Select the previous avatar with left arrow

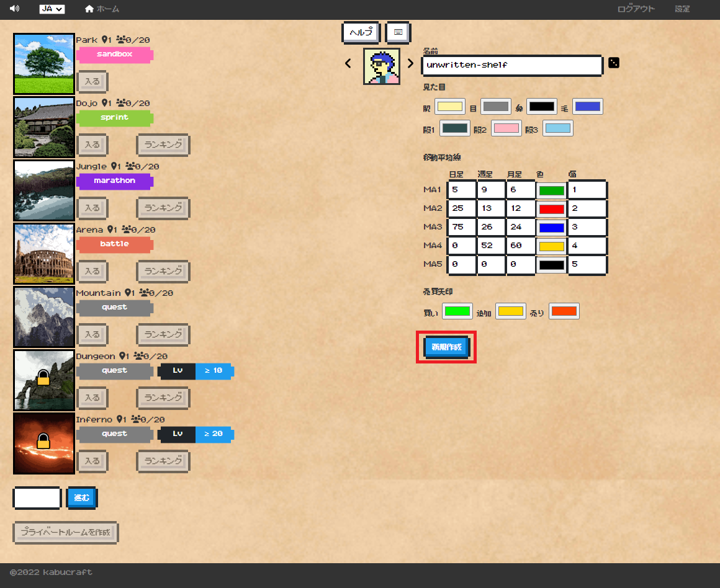[348, 63]
